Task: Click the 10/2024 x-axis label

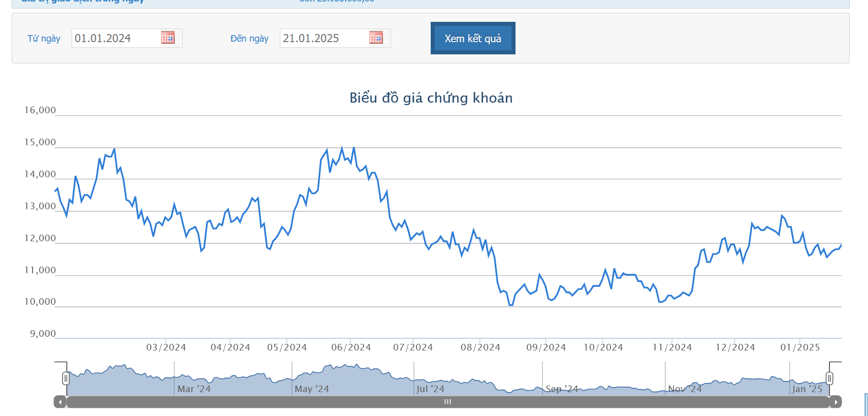Action: [x=603, y=347]
